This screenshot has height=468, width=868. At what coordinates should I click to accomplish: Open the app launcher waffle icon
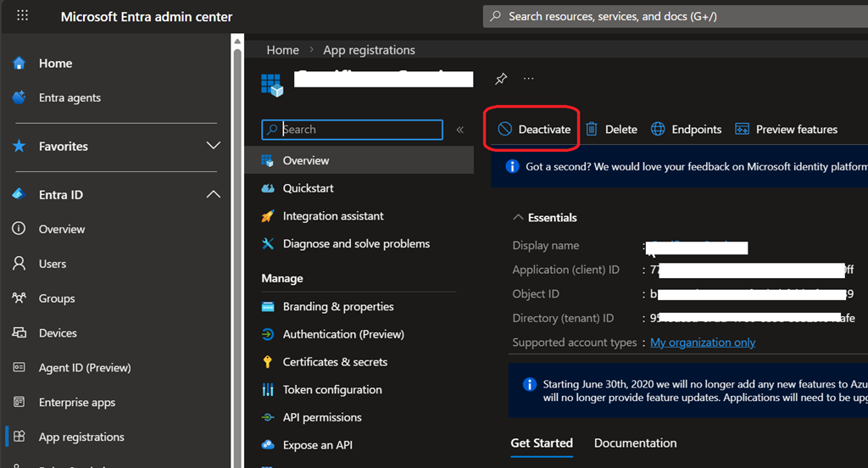[x=22, y=16]
